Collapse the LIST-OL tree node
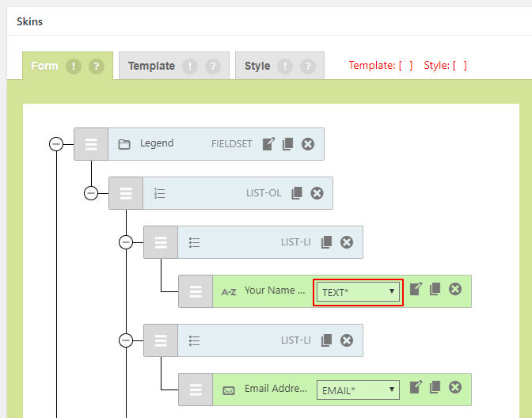 tap(91, 193)
